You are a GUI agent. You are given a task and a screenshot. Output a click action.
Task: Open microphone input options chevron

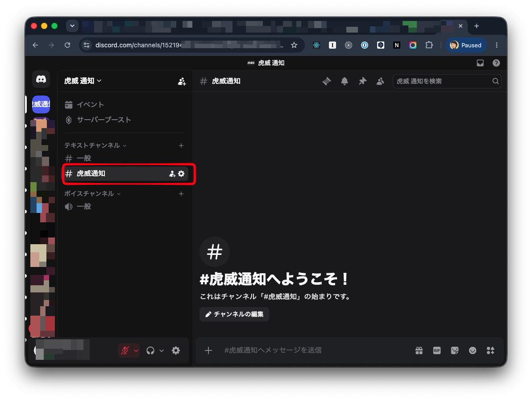click(136, 350)
